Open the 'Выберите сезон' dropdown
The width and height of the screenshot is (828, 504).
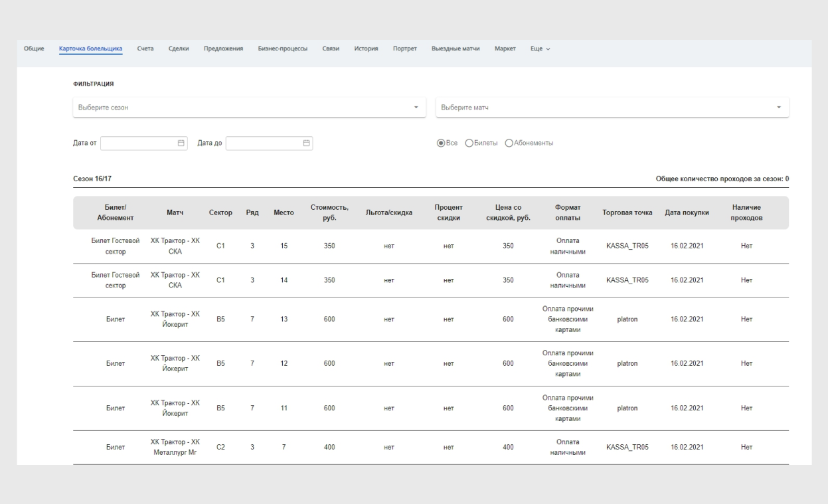(249, 108)
